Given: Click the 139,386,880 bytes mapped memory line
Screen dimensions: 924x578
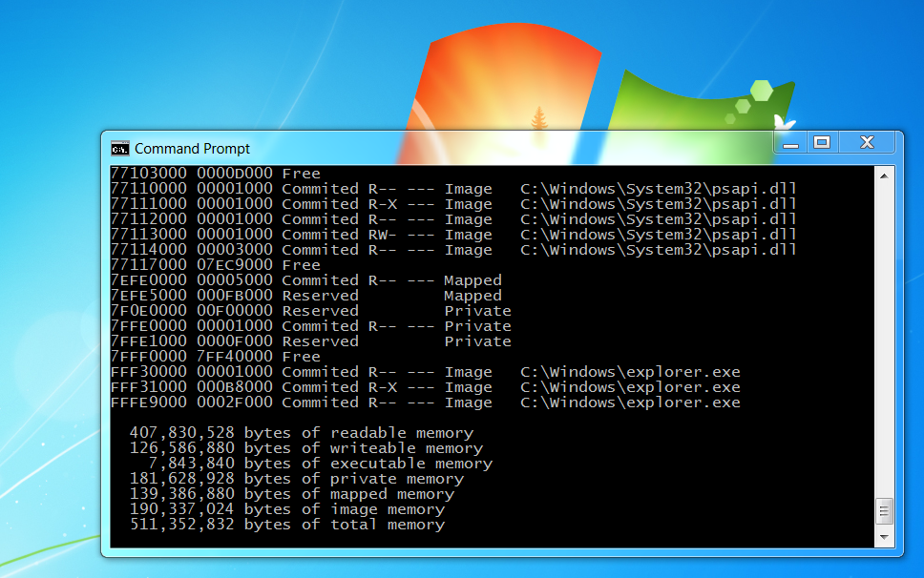Looking at the screenshot, I should [292, 494].
